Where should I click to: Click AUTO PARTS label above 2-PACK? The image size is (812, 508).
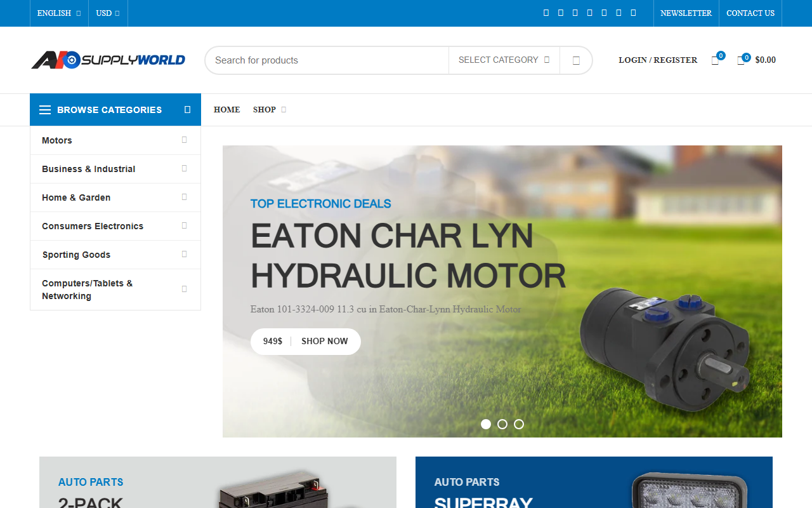click(91, 483)
